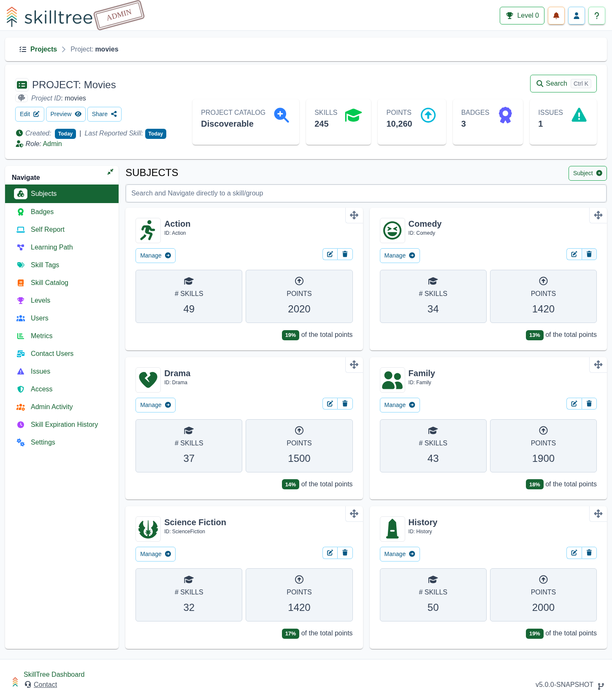The image size is (612, 700).
Task: Click the notification bell icon
Action: (556, 16)
